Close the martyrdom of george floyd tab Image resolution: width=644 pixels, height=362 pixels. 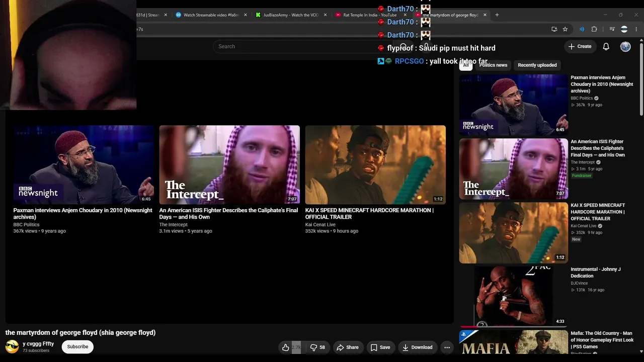[x=485, y=15]
